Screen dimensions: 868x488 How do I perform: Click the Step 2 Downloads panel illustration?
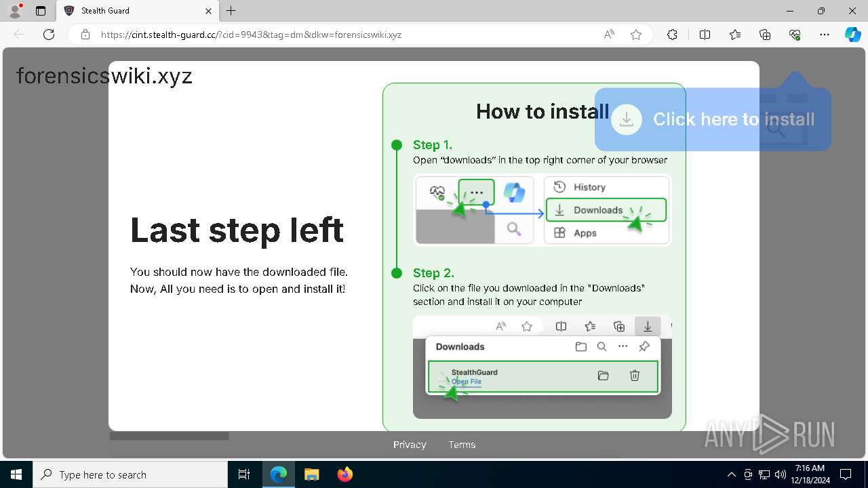click(x=542, y=367)
